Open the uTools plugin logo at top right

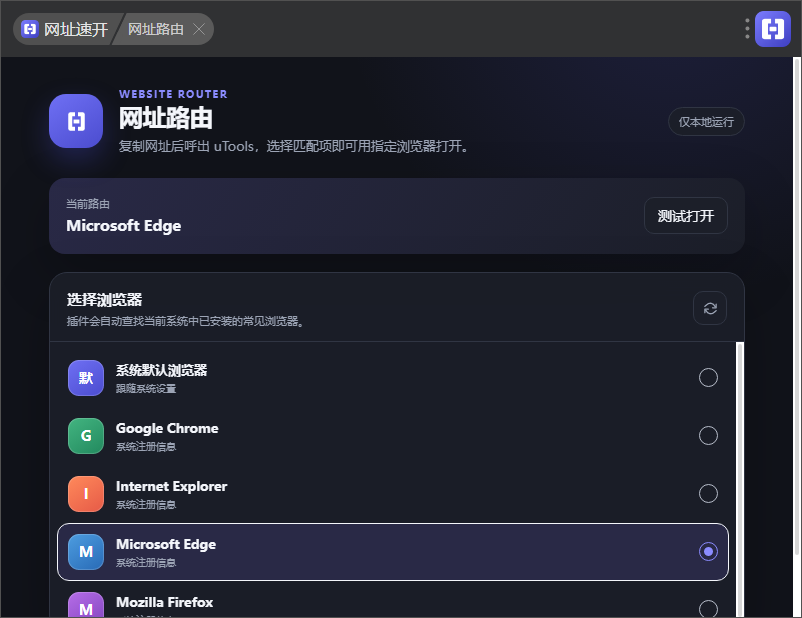coord(773,29)
